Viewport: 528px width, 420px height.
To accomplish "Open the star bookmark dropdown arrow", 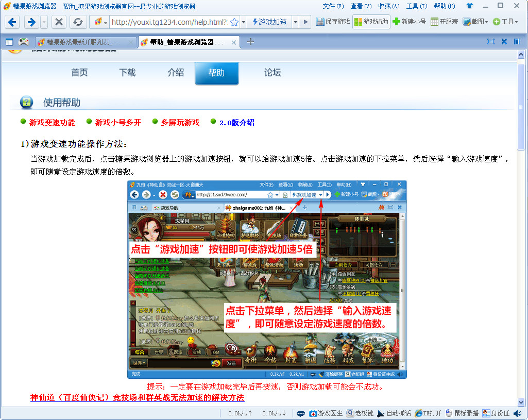I will point(244,22).
